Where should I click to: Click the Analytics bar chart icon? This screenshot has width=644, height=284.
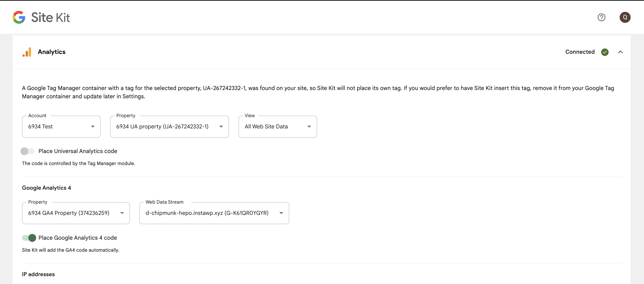tap(27, 52)
